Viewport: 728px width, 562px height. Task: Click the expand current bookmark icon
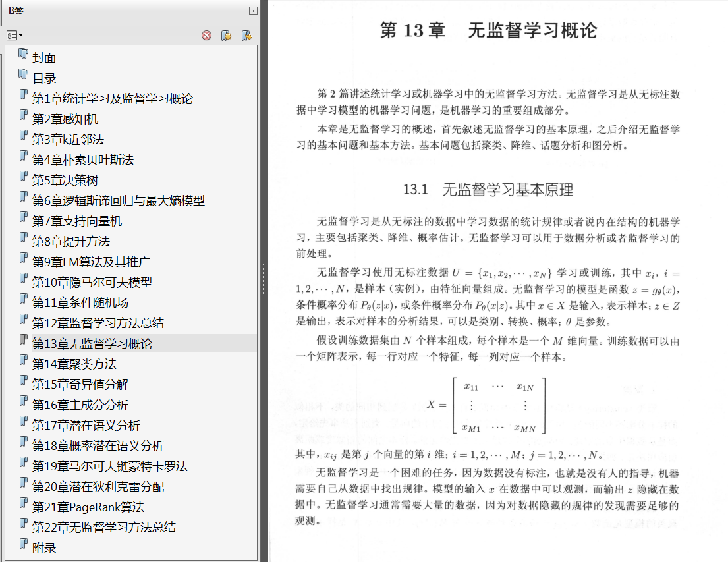click(x=247, y=36)
